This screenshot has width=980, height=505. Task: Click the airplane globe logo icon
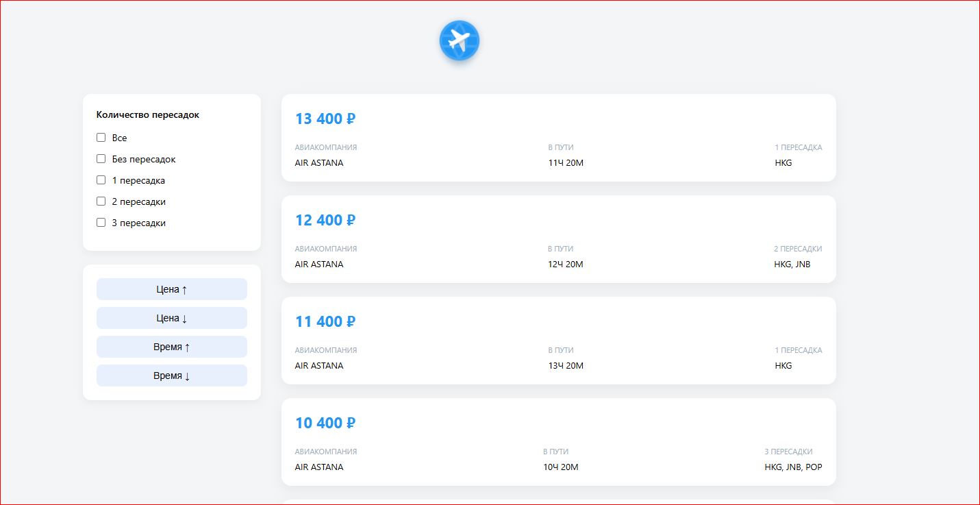459,40
